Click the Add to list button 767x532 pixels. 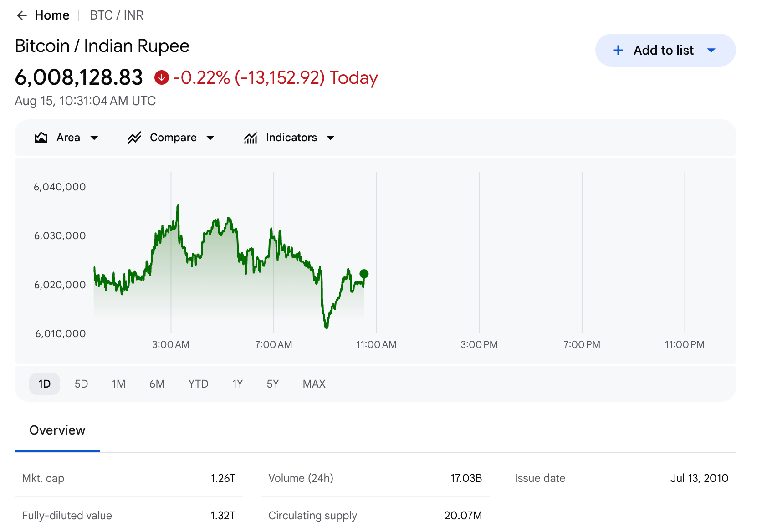(665, 50)
